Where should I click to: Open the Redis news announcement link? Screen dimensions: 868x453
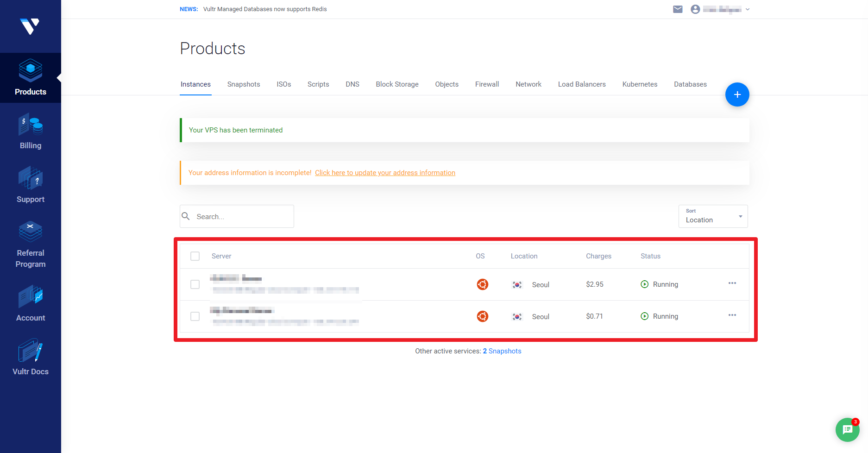pos(265,9)
